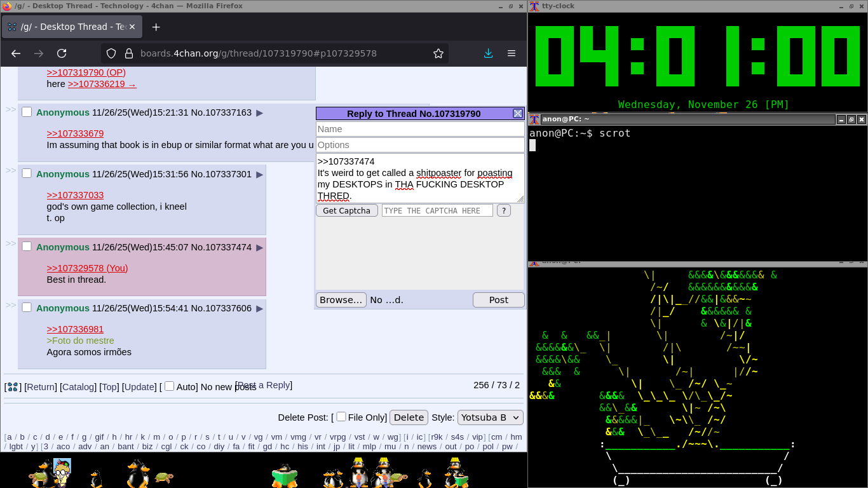Hide post No.107337163 via side arrows
The width and height of the screenshot is (868, 488).
(x=11, y=109)
